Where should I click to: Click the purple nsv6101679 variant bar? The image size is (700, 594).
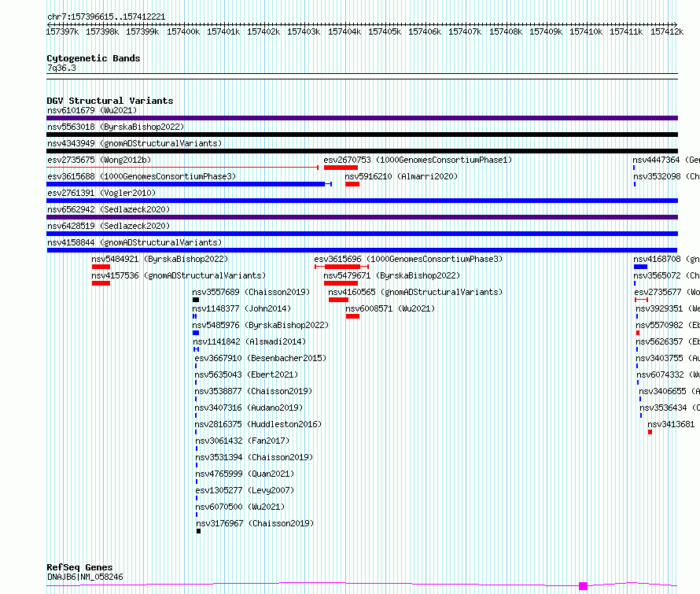pos(362,118)
